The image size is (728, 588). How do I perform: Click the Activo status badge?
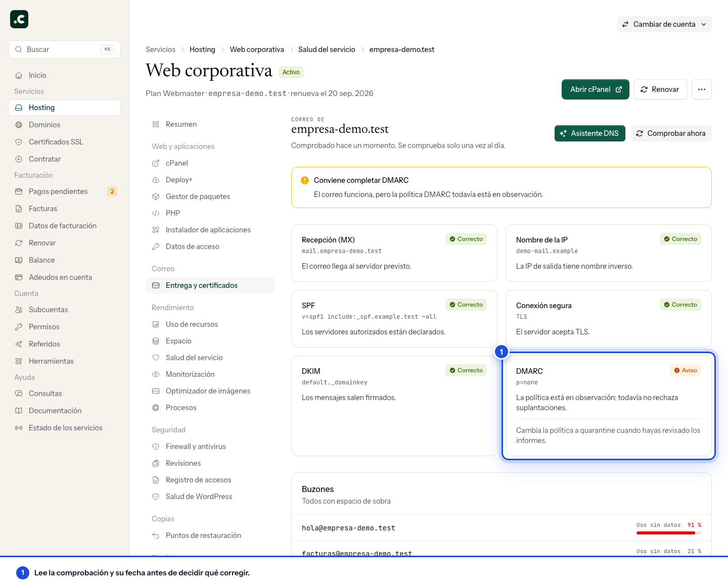[291, 72]
